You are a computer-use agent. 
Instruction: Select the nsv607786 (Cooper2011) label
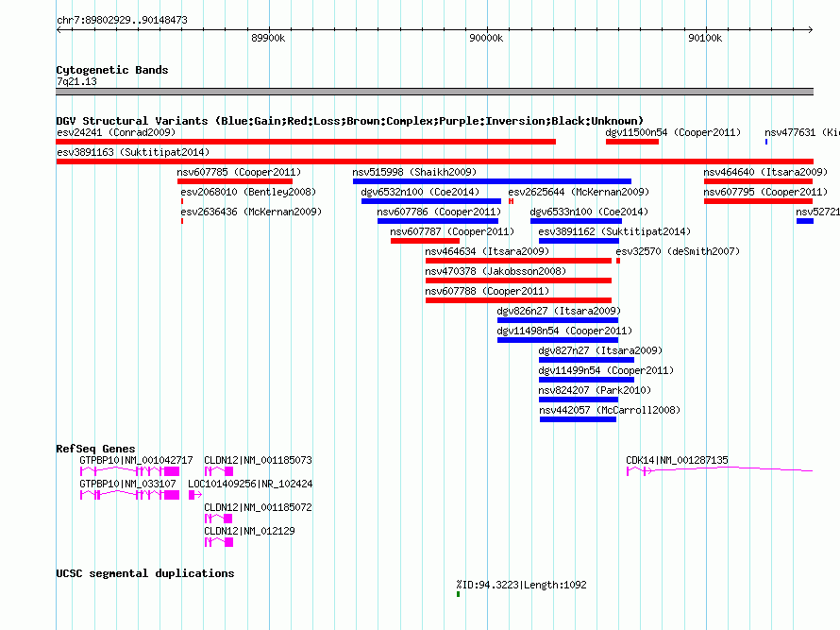tap(439, 212)
